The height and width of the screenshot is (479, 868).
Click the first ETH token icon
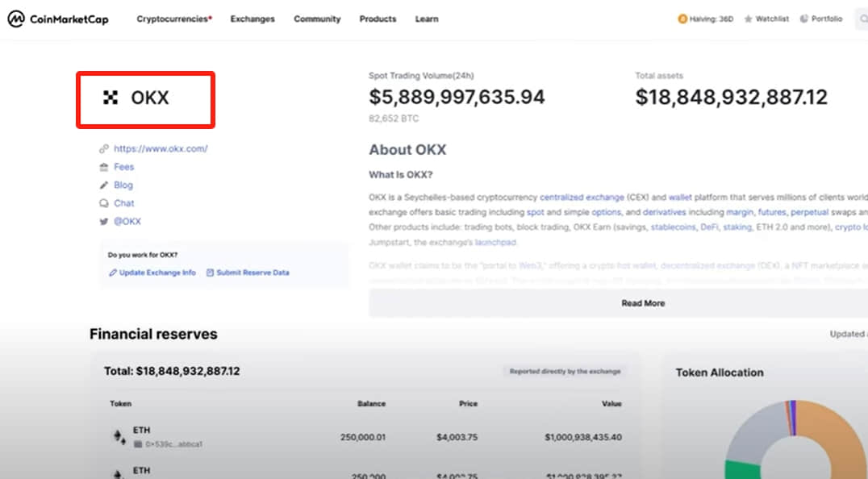tap(119, 436)
